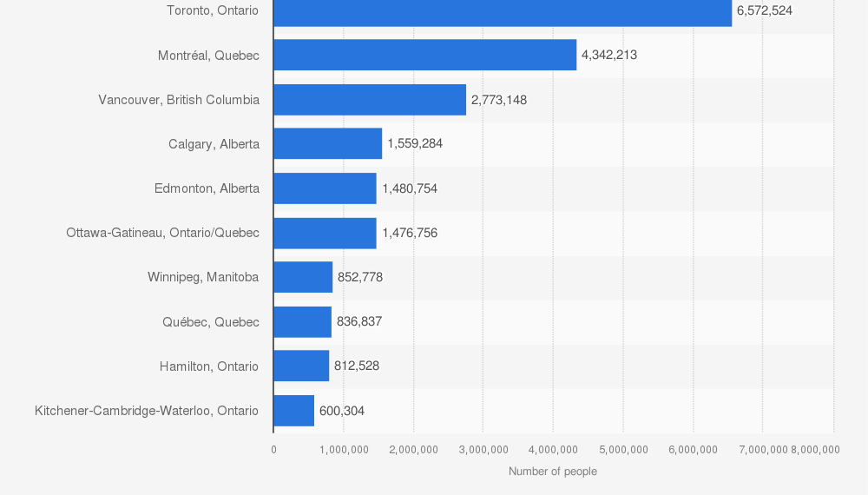This screenshot has height=495, width=868.
Task: Click the 'Number of people' axis title
Action: (553, 472)
